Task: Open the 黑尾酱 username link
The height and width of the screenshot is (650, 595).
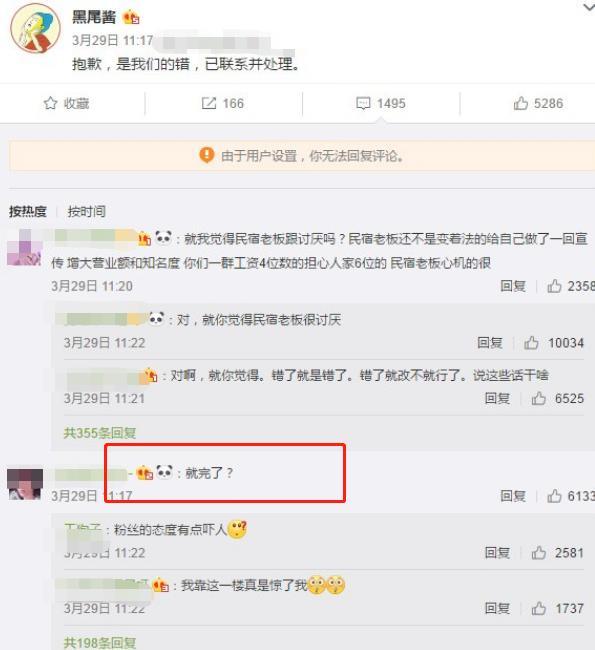Action: click(x=94, y=17)
